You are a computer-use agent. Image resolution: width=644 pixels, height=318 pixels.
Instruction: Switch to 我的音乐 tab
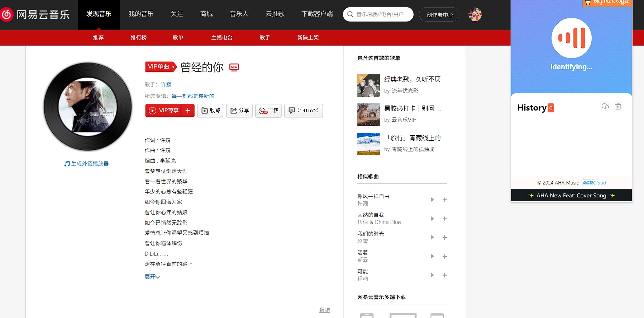coord(141,14)
